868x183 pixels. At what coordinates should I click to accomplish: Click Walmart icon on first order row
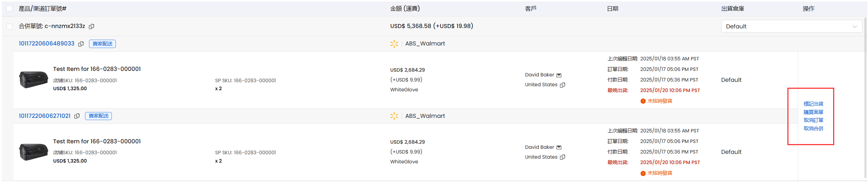[394, 44]
